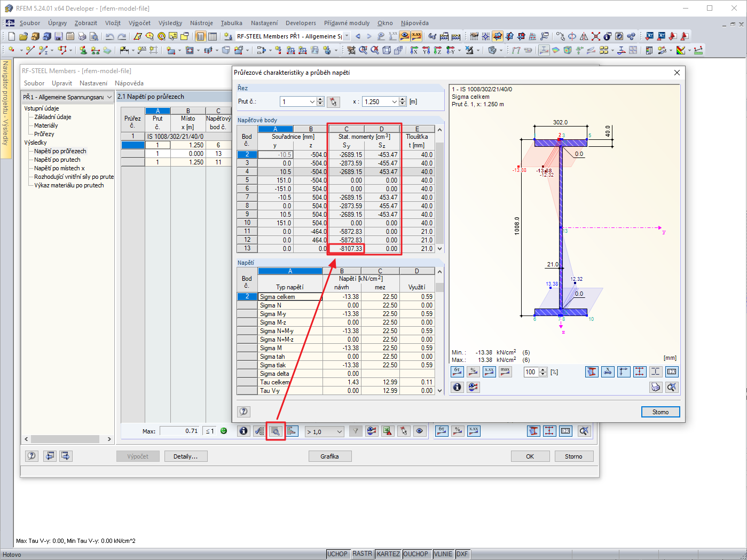Click the OK button in RF-STEEL window
This screenshot has height=560, width=747.
(530, 456)
